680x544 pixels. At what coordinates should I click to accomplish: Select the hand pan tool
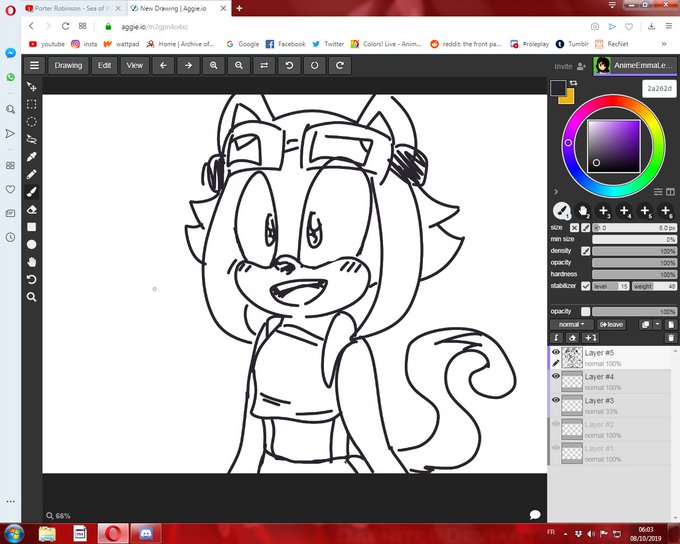tap(32, 262)
